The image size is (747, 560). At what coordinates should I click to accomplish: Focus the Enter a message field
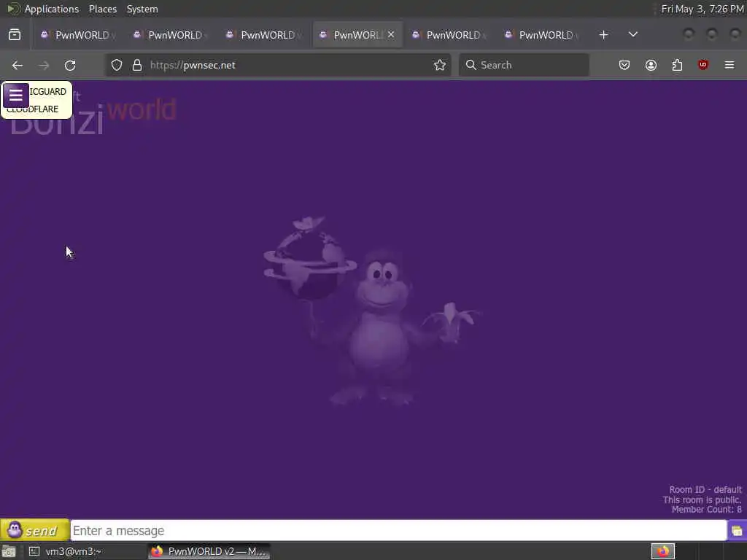pyautogui.click(x=398, y=531)
